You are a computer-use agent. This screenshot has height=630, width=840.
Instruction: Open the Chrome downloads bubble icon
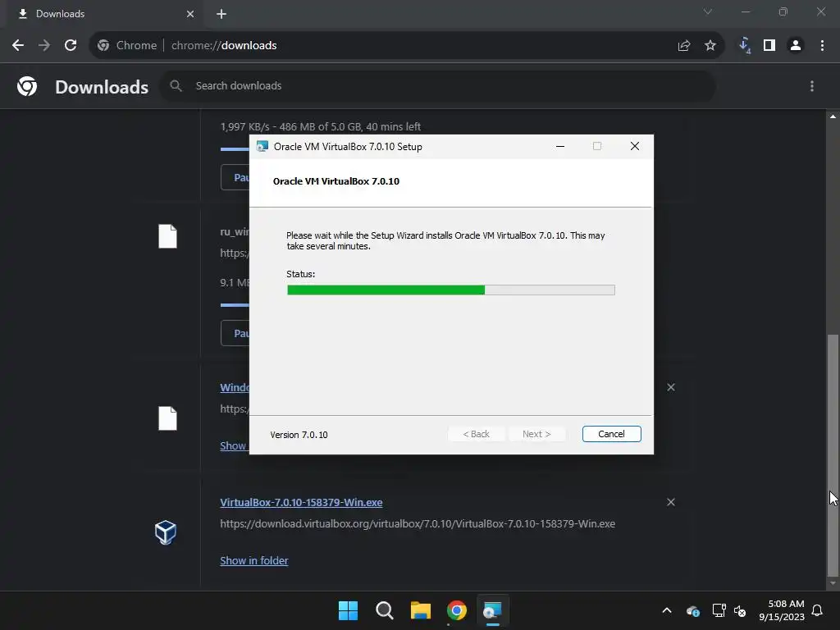coord(744,46)
